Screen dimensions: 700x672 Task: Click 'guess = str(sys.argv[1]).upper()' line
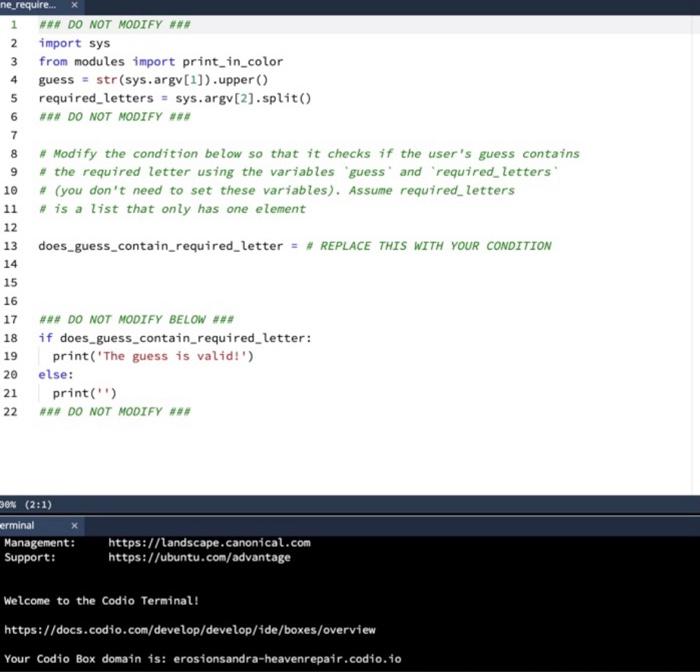pyautogui.click(x=153, y=80)
